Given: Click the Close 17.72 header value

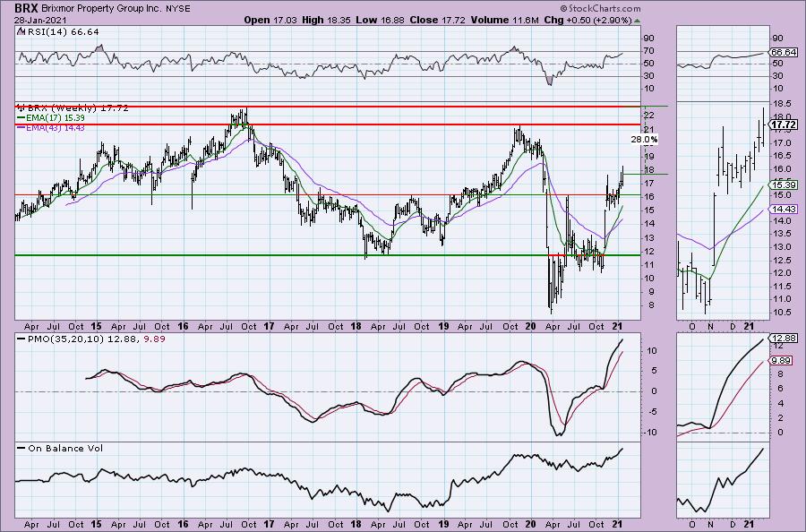Looking at the screenshot, I should (x=437, y=20).
